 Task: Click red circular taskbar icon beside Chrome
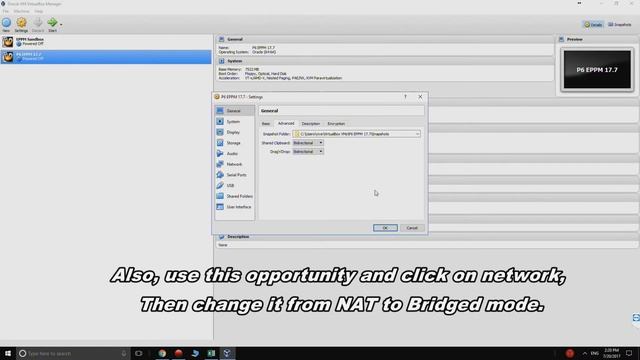178,353
